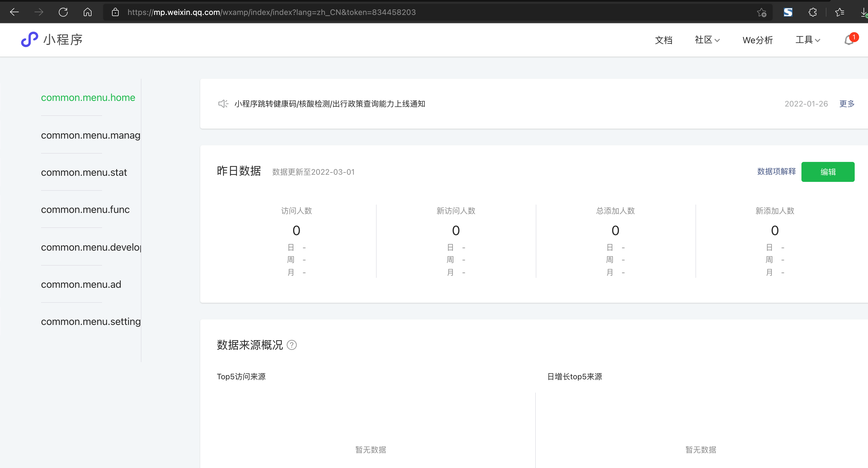This screenshot has width=868, height=468.
Task: Reload the page with the refresh icon
Action: pos(63,12)
